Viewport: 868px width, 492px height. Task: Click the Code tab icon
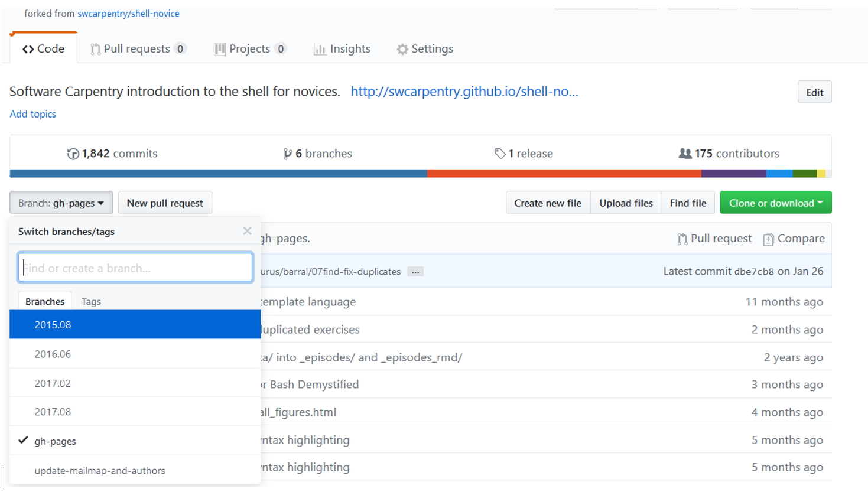click(x=28, y=49)
